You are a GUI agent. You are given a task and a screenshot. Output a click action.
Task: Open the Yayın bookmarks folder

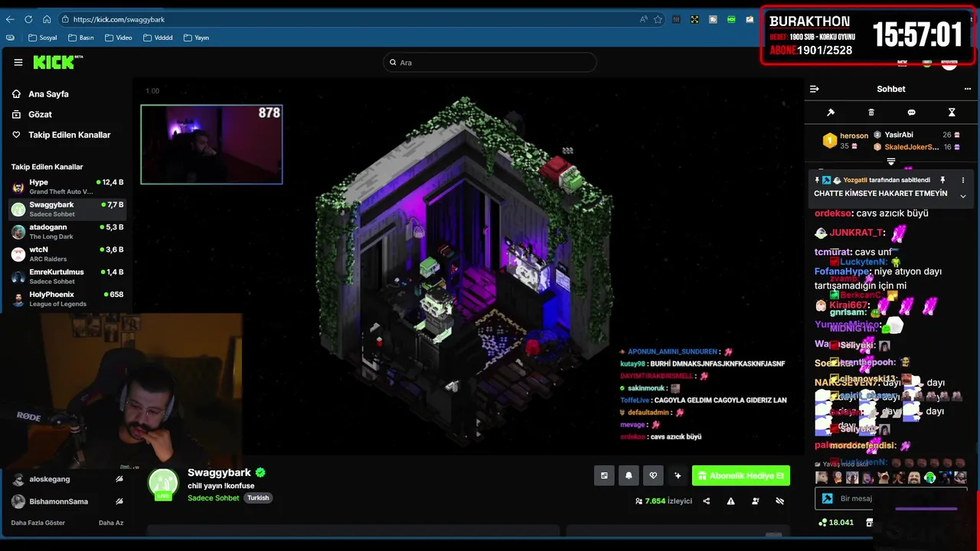(197, 37)
